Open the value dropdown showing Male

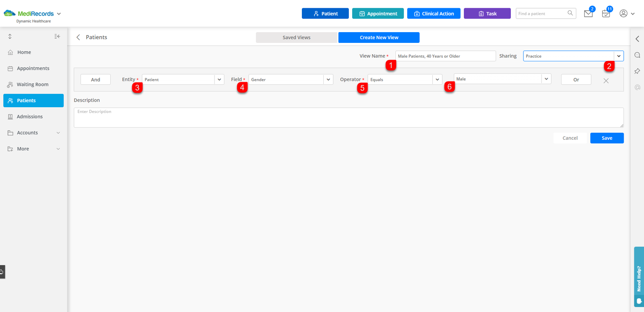click(x=502, y=79)
